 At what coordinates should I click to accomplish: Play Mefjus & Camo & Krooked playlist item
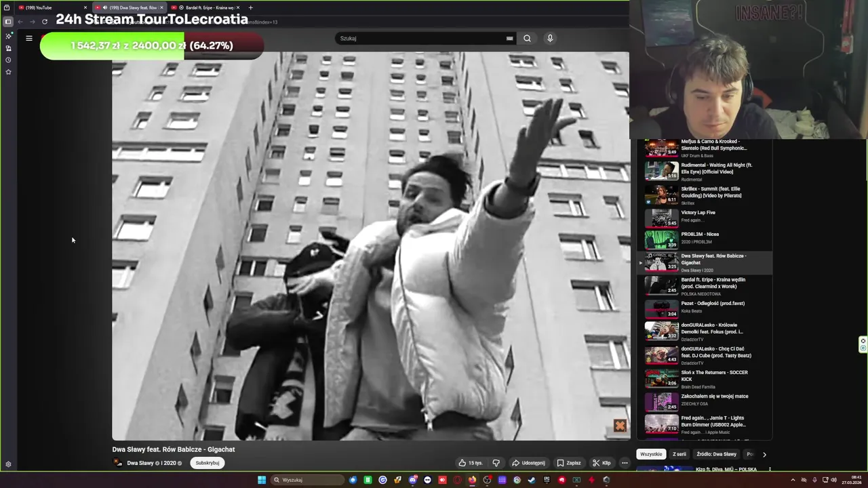tap(705, 148)
